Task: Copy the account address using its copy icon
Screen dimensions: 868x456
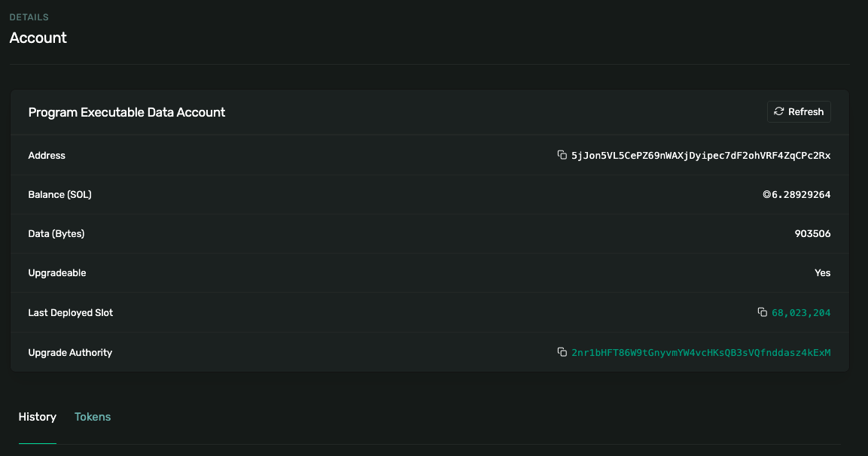Action: 562,155
